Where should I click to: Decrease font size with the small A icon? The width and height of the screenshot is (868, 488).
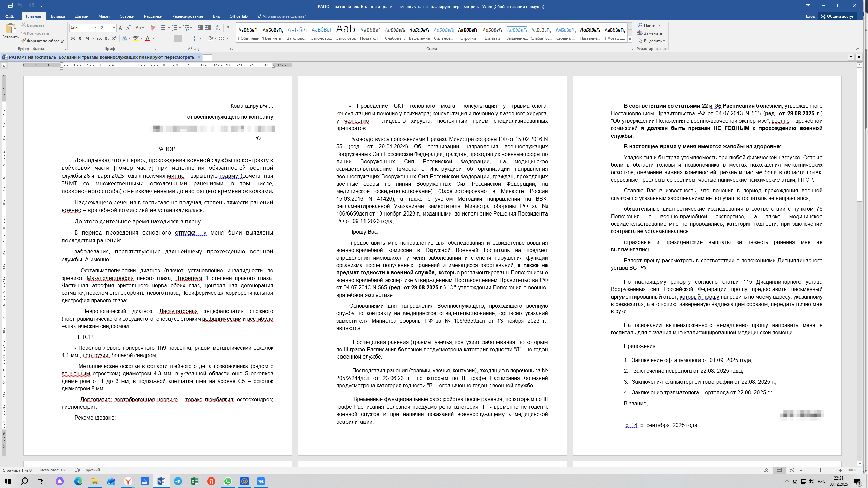[x=128, y=28]
